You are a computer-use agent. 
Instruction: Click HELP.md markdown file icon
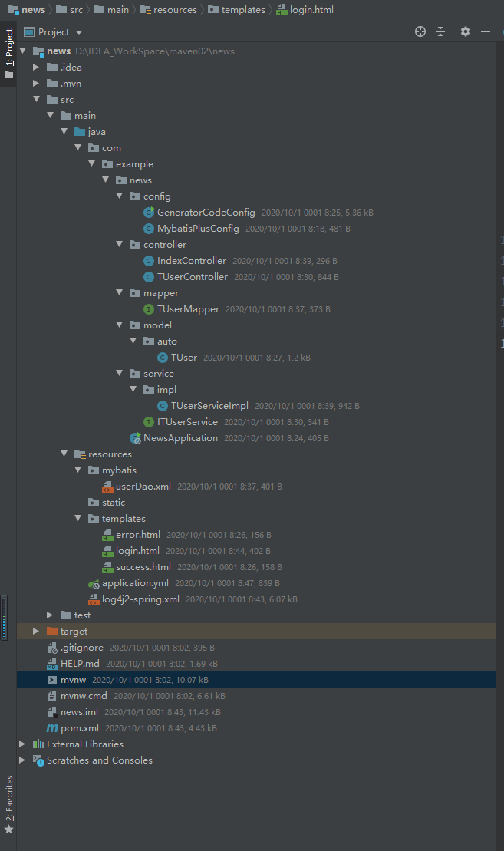[52, 664]
